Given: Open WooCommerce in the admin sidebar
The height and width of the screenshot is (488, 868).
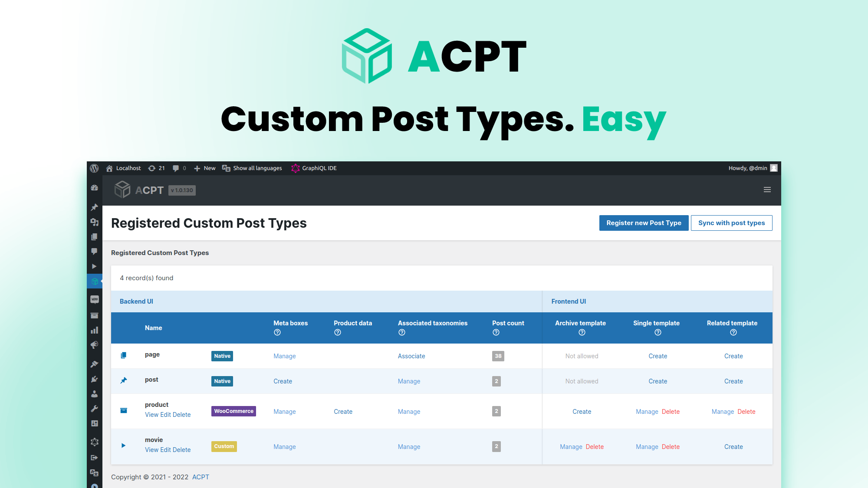Looking at the screenshot, I should (x=94, y=299).
